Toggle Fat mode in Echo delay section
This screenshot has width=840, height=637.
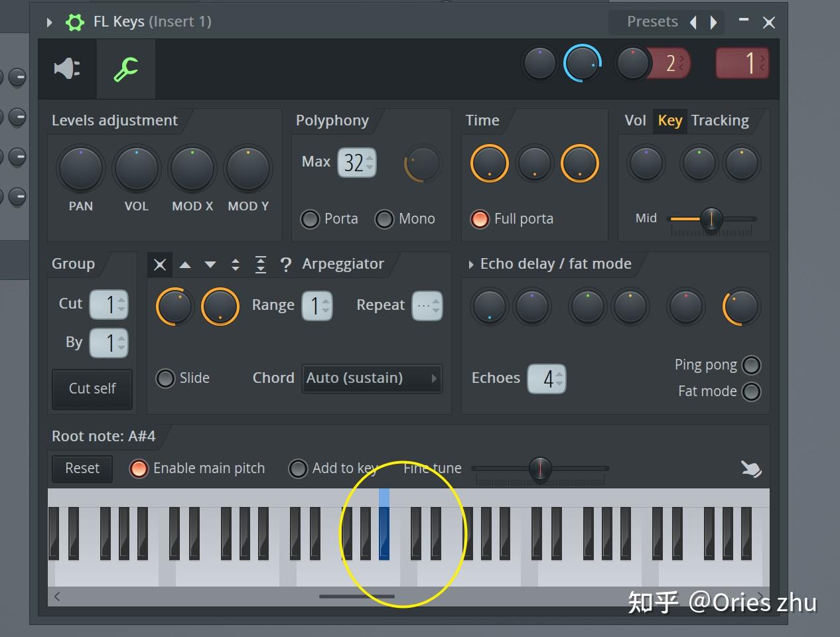click(x=752, y=391)
